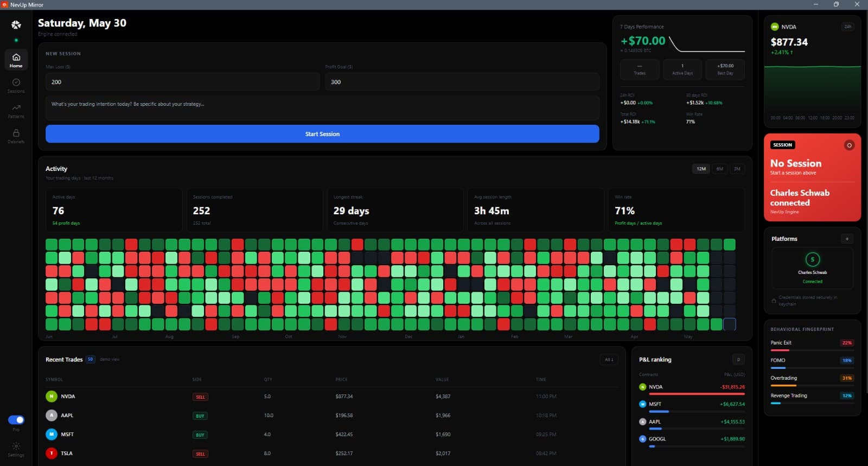
Task: Click the NVDA icon in P&L ranking
Action: [x=643, y=387]
